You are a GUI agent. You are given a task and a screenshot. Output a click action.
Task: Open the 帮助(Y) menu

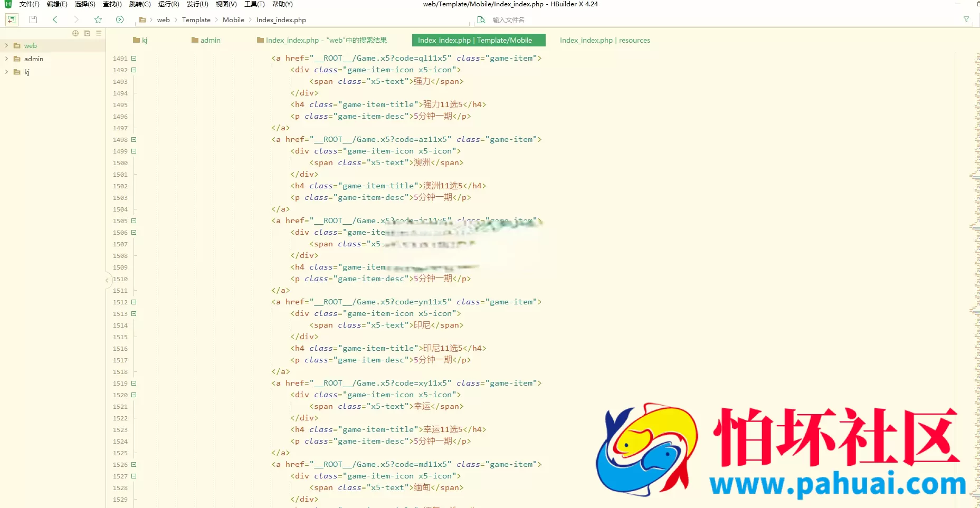click(282, 4)
